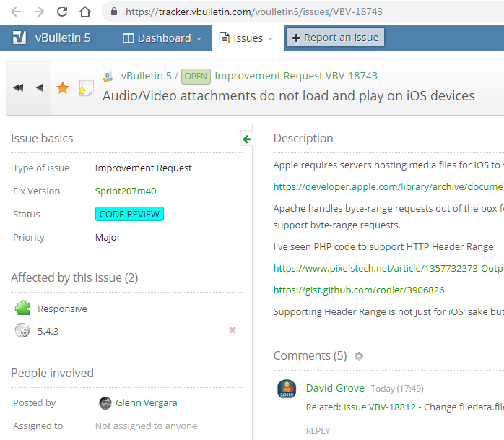Open the gist.github.com/codler link
504x440 pixels.
tap(359, 290)
